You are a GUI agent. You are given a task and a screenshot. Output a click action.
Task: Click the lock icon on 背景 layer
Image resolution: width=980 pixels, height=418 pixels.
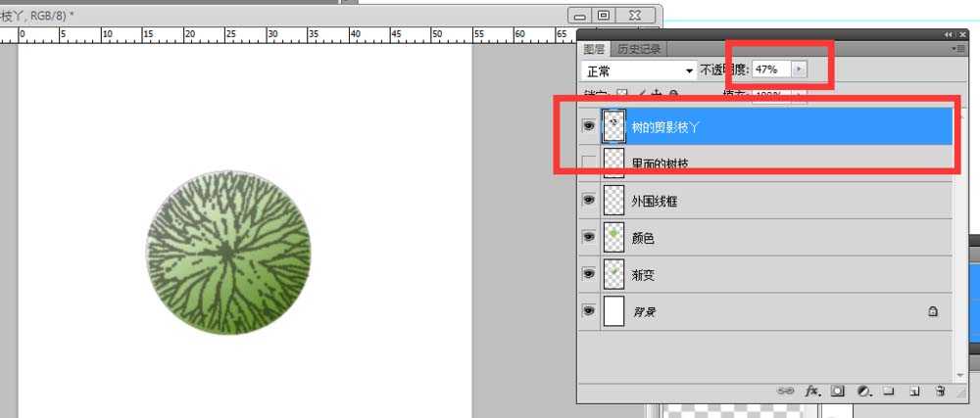coord(933,310)
